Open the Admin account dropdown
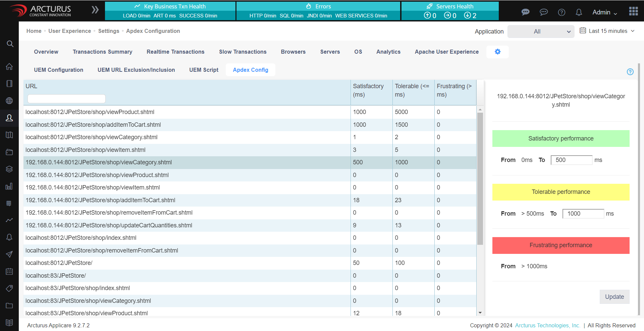This screenshot has height=331, width=644. point(604,12)
